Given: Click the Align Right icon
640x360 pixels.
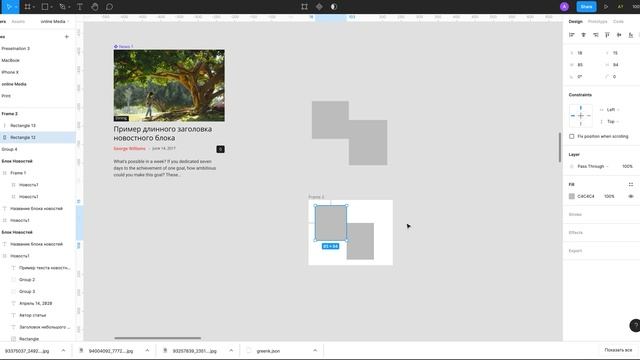Looking at the screenshot, I should 596,35.
